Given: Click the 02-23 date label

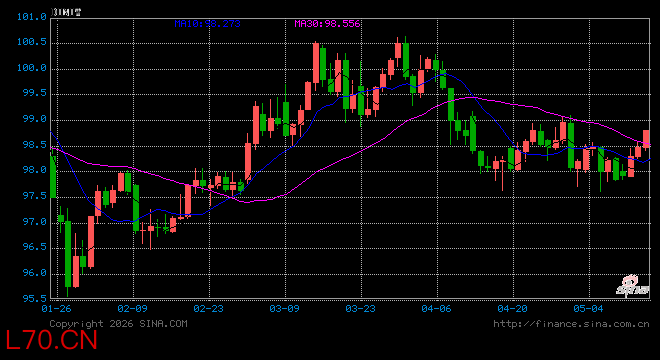Looking at the screenshot, I should [x=208, y=309].
